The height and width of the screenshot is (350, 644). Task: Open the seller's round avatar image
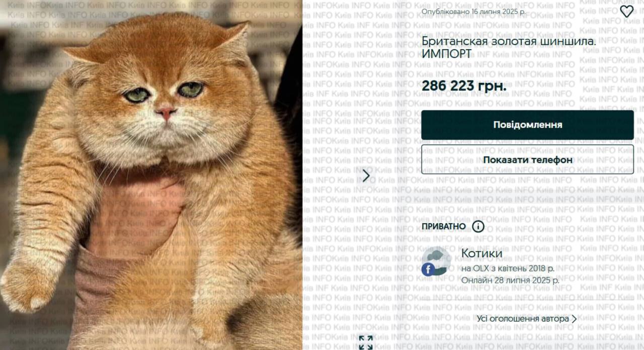[x=436, y=261]
